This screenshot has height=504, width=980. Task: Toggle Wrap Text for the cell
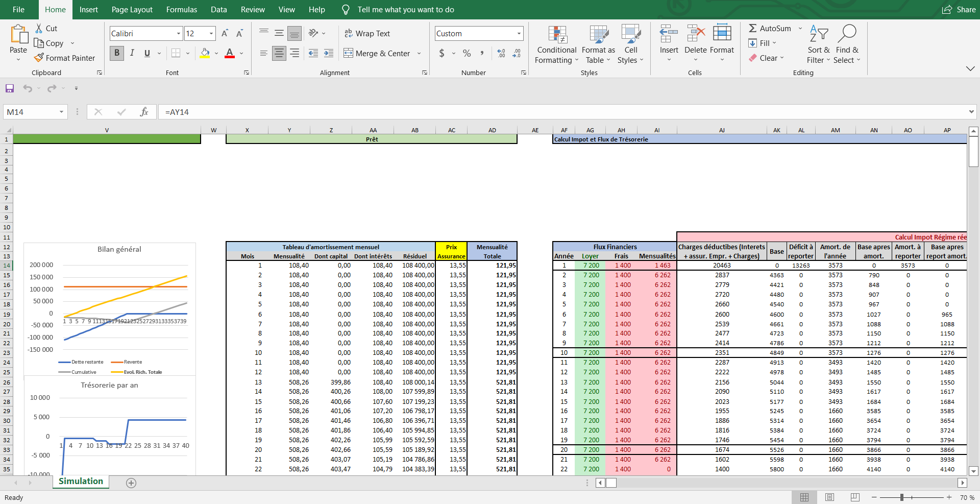coord(367,34)
